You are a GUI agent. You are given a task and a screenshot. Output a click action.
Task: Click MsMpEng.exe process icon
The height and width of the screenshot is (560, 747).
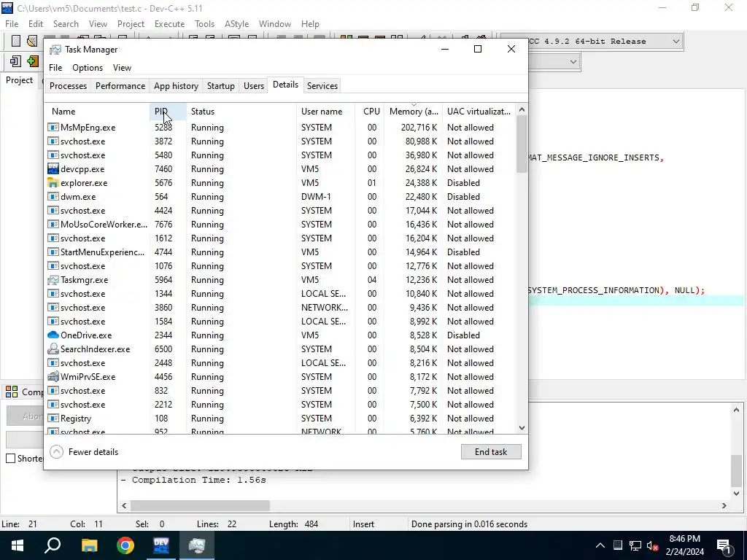pos(53,128)
